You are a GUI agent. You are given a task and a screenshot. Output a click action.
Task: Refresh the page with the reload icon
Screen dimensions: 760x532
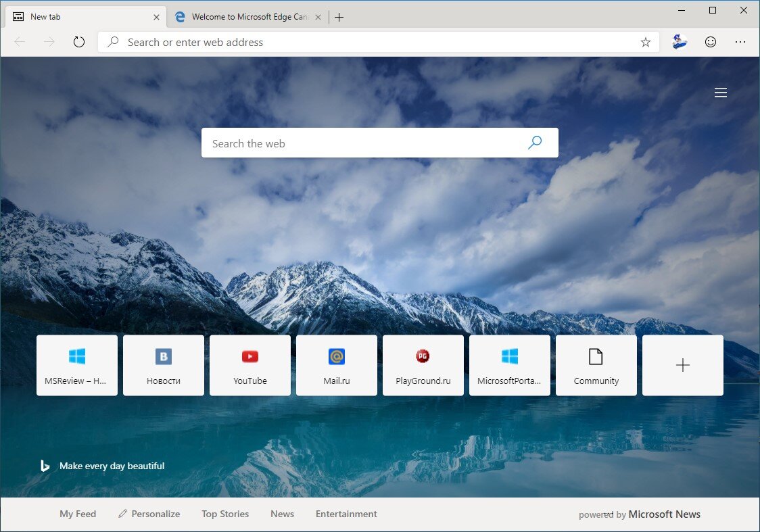(79, 42)
